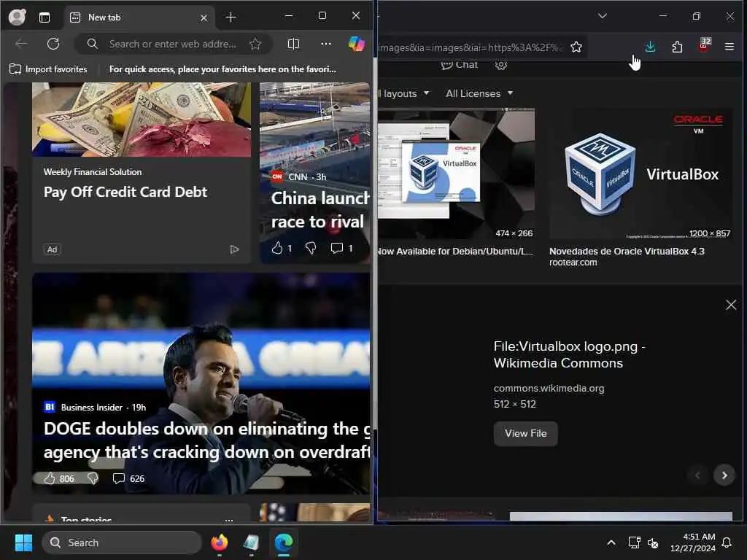
Task: Open the DOGE doubles down article
Action: (206, 440)
